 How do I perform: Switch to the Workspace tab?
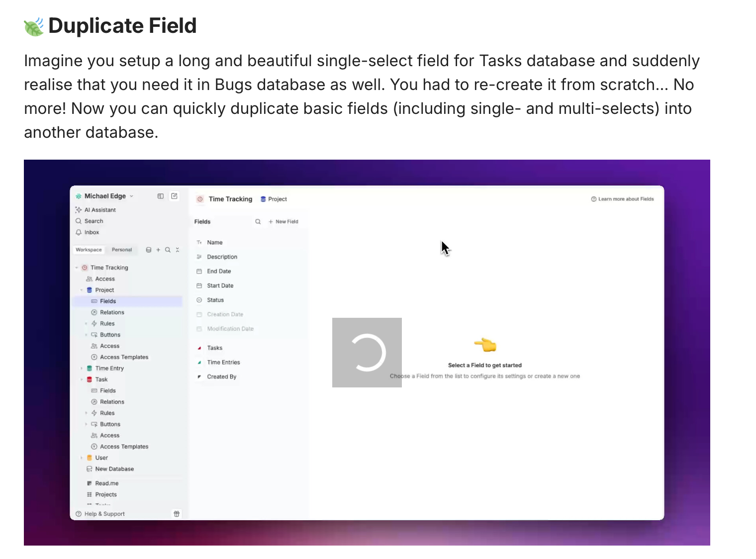click(89, 250)
